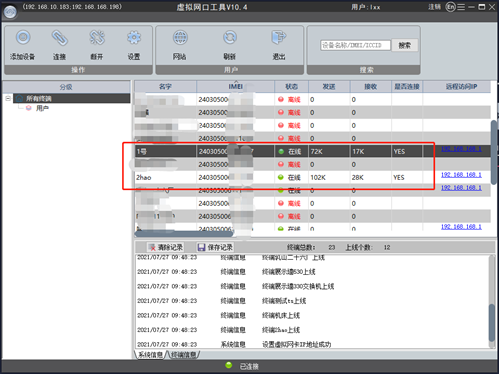This screenshot has width=499, height=374.
Task: Sort by the 接收 column header
Action: [370, 87]
